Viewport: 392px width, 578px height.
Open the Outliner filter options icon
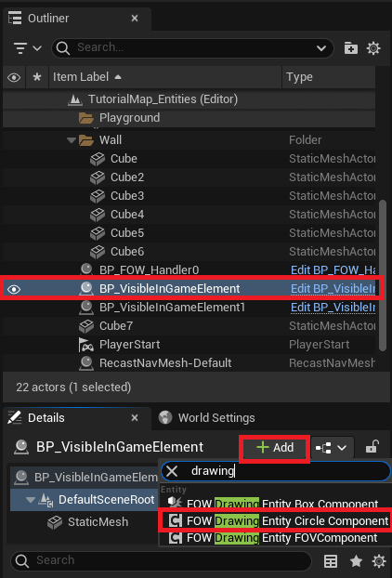coord(27,48)
